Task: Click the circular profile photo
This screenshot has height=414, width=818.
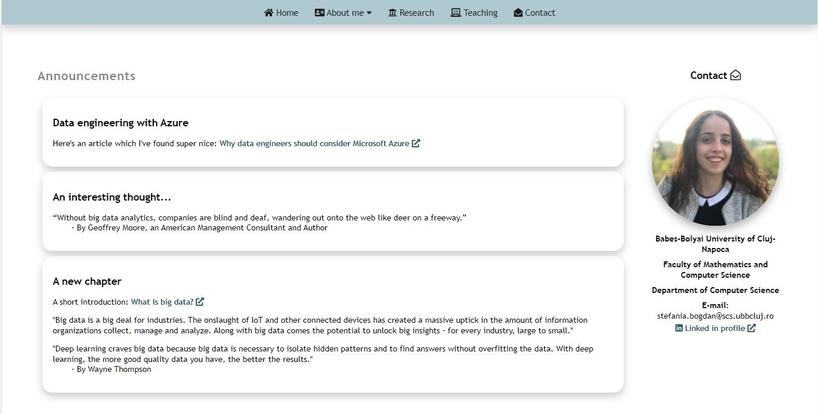Action: tap(715, 162)
